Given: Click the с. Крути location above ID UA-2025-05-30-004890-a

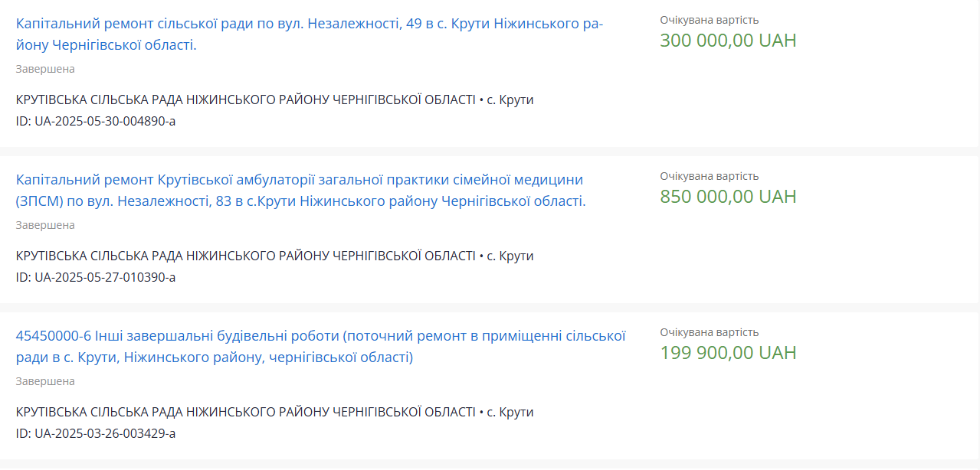Looking at the screenshot, I should (x=510, y=100).
